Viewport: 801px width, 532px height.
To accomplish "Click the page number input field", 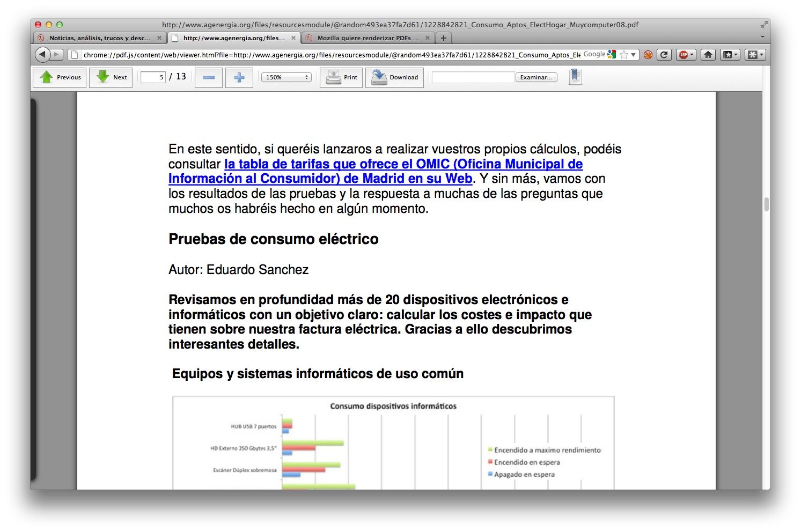I will tap(153, 77).
